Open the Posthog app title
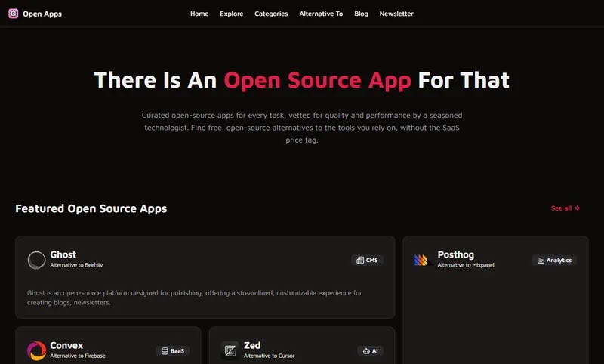The width and height of the screenshot is (604, 364). [456, 254]
